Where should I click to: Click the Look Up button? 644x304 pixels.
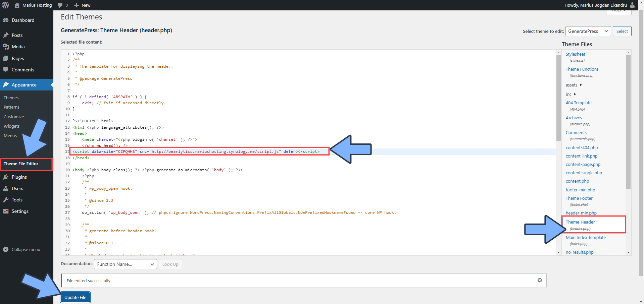point(170,264)
